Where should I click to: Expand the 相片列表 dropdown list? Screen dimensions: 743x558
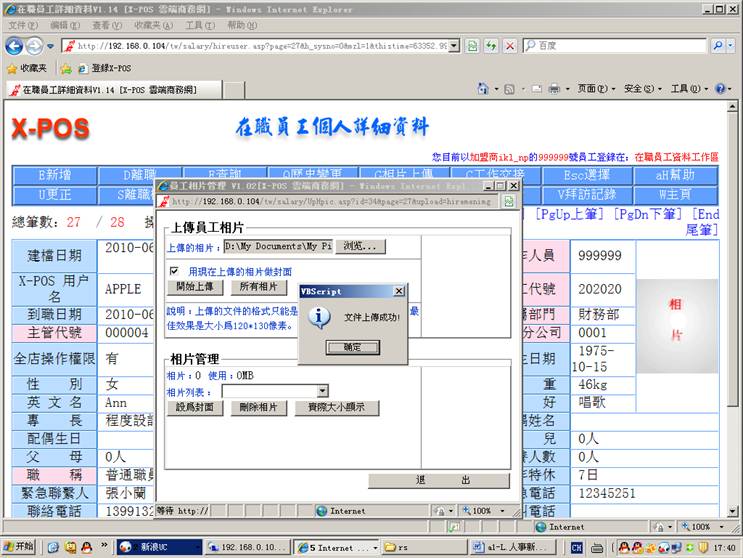[x=322, y=391]
